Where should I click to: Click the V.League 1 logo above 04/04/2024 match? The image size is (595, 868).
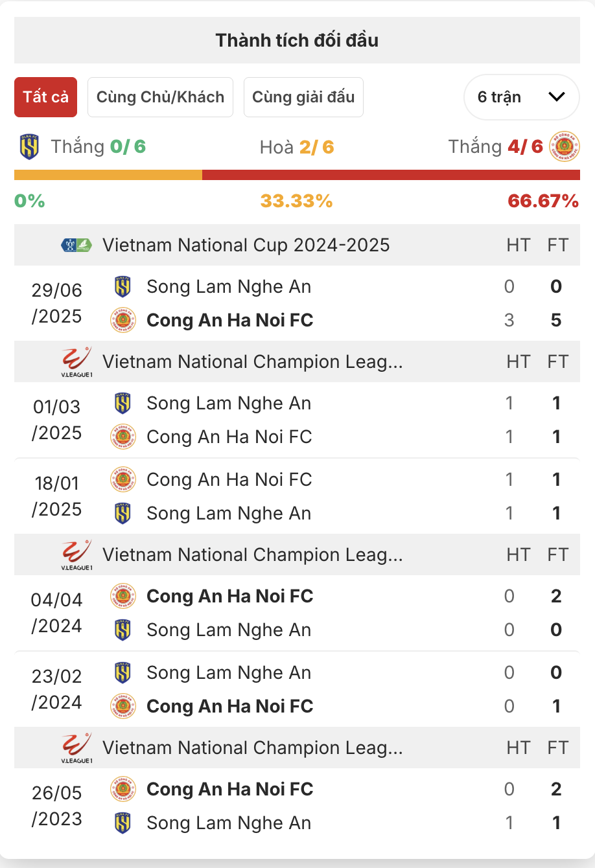(x=76, y=555)
